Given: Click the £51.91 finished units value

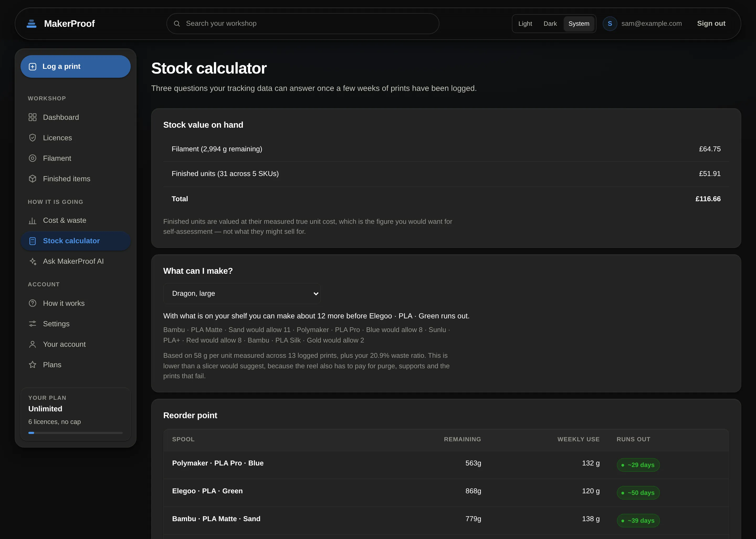Looking at the screenshot, I should 710,174.
